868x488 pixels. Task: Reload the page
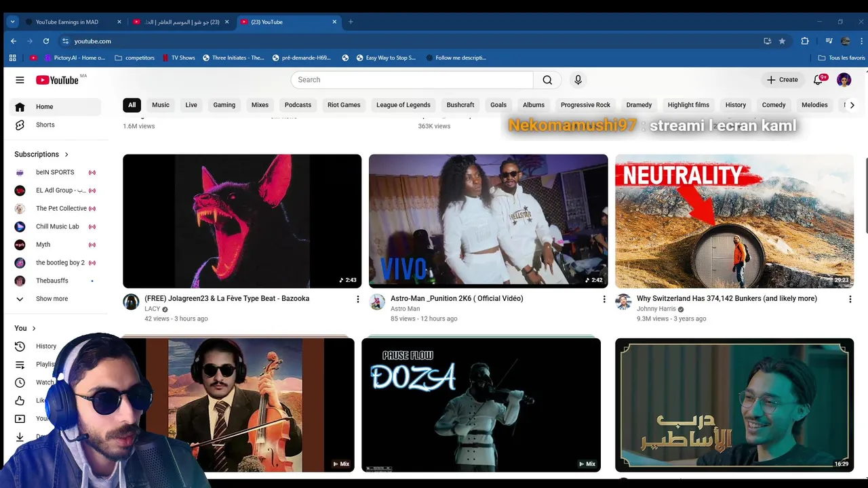click(x=46, y=41)
